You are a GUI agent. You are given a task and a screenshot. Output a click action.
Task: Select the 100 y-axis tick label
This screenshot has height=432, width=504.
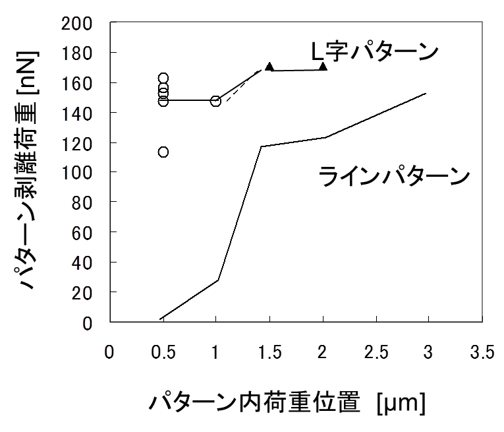76,173
